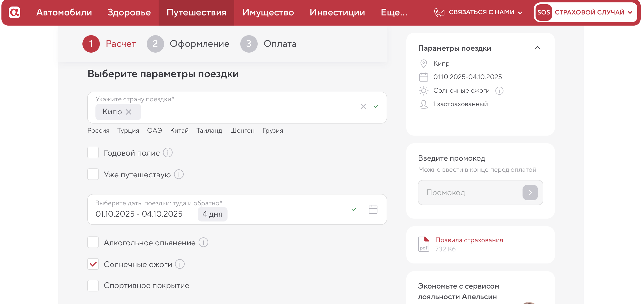
Task: Go to the Еще... menu
Action: click(x=394, y=12)
